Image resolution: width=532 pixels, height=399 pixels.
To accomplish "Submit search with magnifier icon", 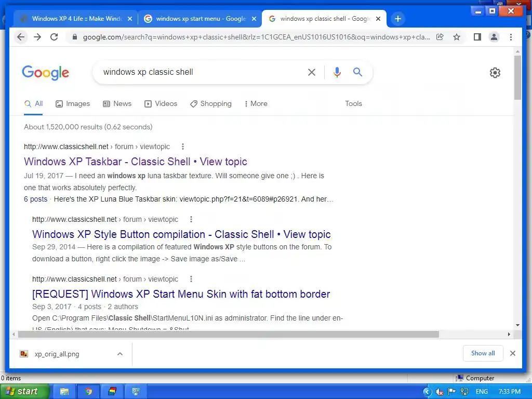I will click(357, 72).
